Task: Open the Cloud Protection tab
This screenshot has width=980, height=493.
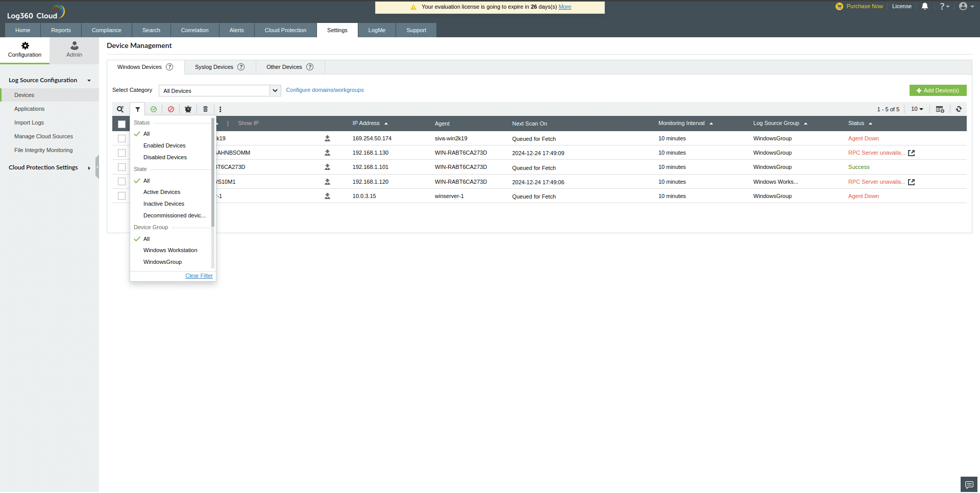Action: tap(285, 30)
